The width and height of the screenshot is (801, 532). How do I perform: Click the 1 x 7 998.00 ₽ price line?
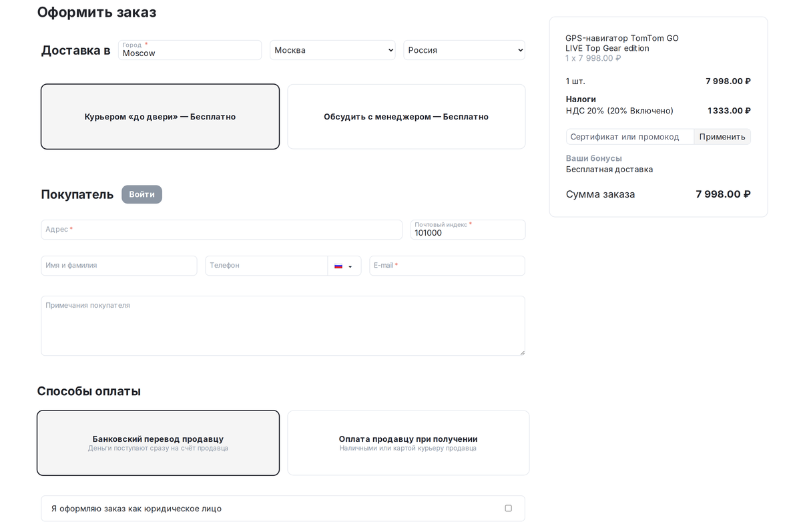[x=593, y=58]
